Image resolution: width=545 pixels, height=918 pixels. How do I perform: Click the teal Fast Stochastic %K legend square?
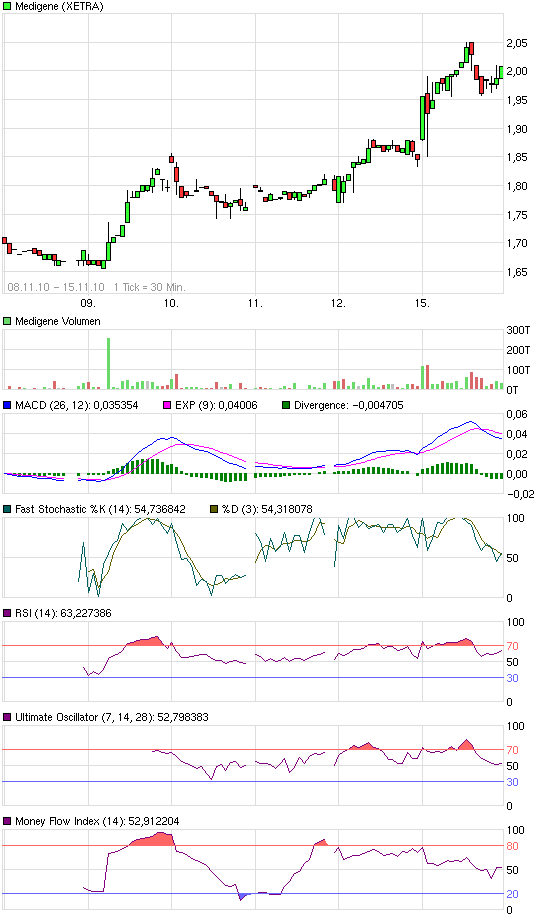(7, 509)
